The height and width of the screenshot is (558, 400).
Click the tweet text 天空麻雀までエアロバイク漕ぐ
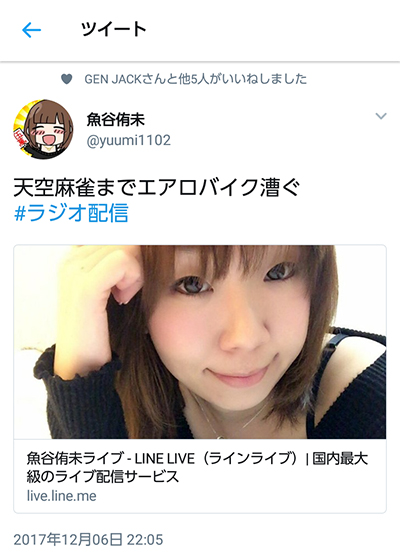[x=157, y=188]
